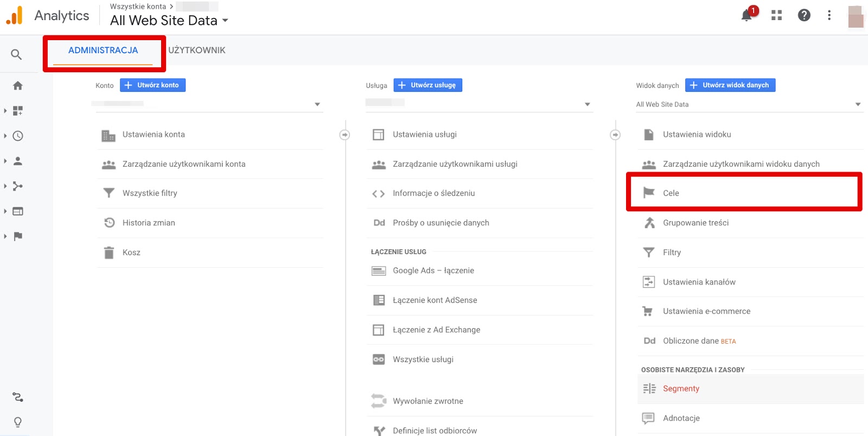The height and width of the screenshot is (436, 868).
Task: Open the three-dot more options menu
Action: click(x=829, y=15)
